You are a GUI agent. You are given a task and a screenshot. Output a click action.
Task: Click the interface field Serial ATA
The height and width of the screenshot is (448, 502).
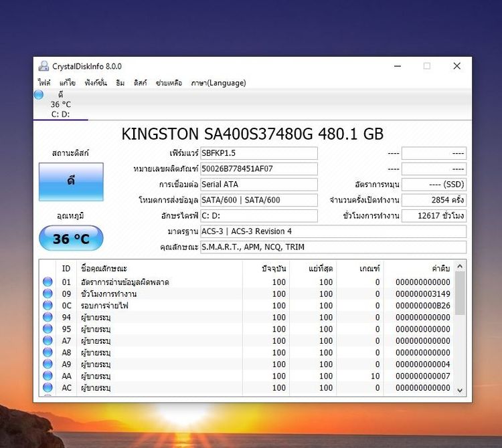click(259, 185)
